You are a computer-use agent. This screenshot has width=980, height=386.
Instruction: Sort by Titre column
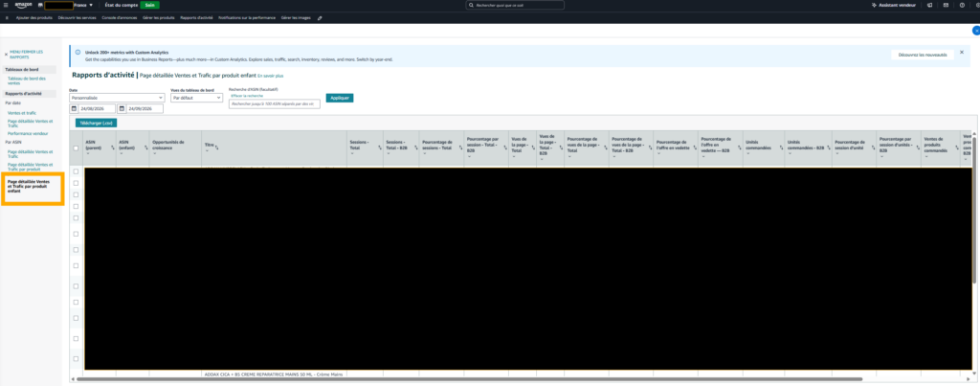[216, 147]
